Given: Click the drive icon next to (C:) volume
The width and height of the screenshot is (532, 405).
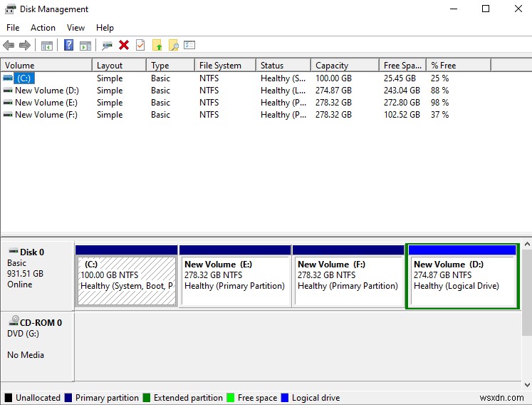Looking at the screenshot, I should click(8, 78).
